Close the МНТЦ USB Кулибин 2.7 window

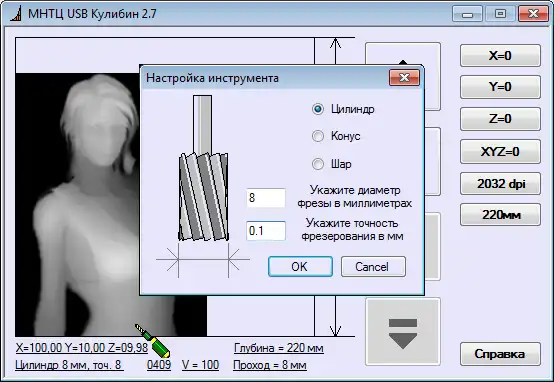click(533, 14)
